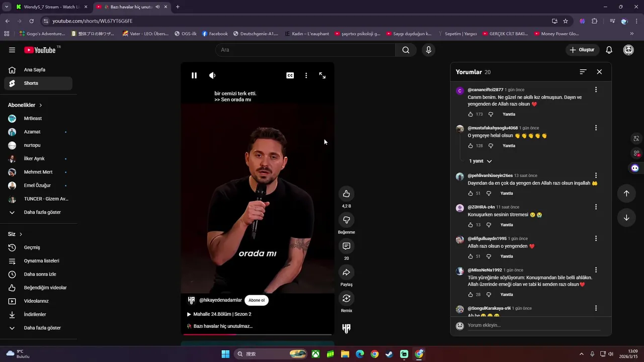Go to next Short with down arrow

click(x=626, y=218)
